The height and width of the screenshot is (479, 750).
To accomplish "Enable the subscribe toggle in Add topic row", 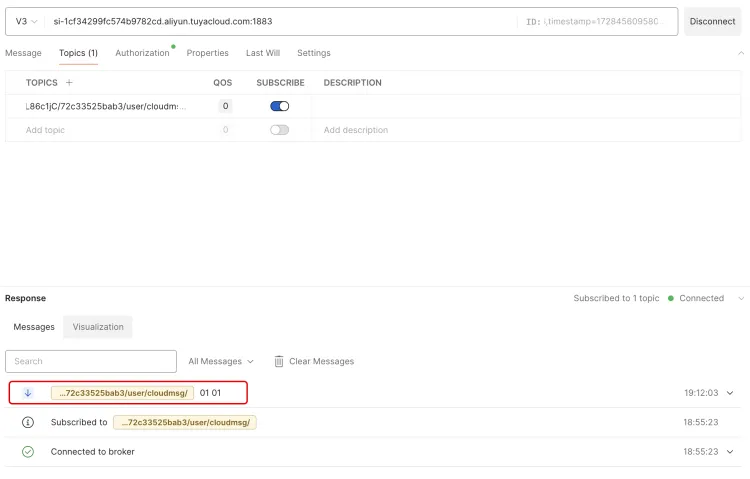I will tap(279, 130).
